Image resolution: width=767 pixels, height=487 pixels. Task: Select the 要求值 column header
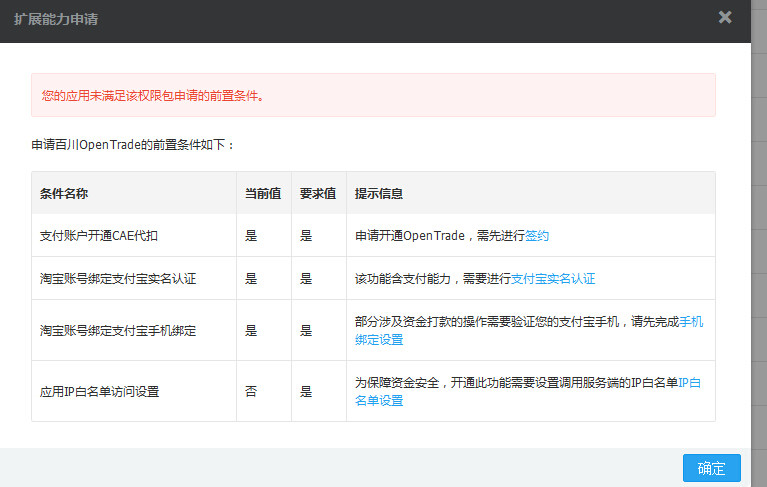318,194
